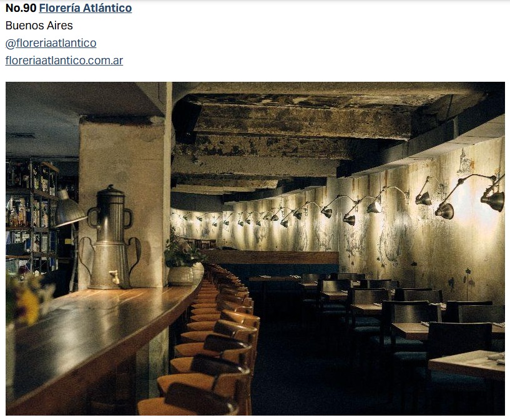Click the drawing on the upper right wall
This screenshot has height=420, width=510.
pos(465,162)
